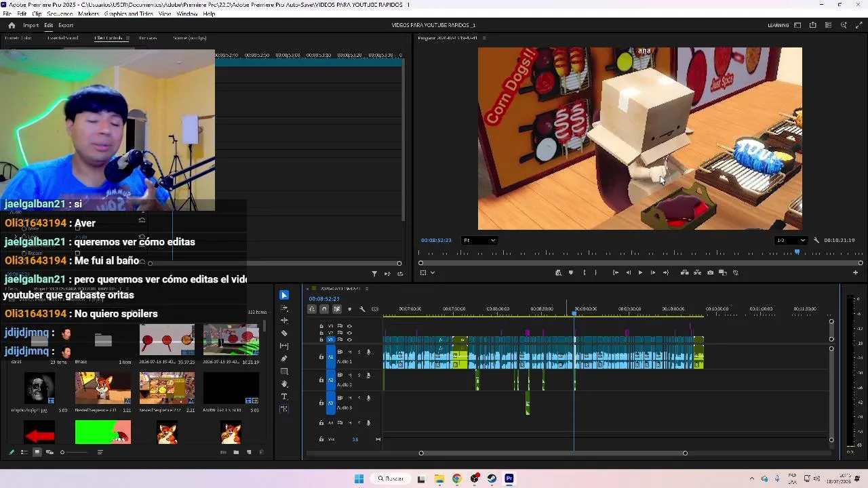868x488 pixels.
Task: Click the timeline playhead marker
Action: pos(574,312)
